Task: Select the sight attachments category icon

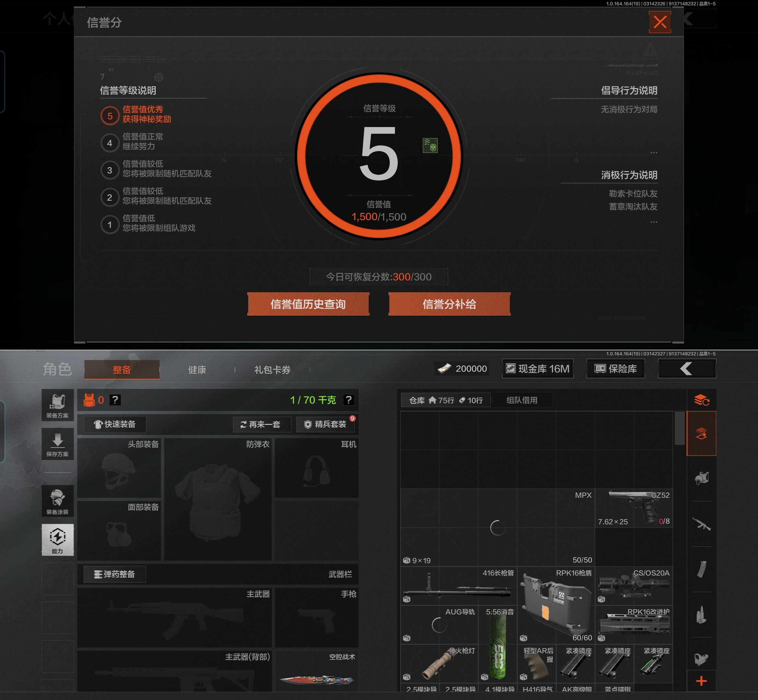Action: (701, 659)
